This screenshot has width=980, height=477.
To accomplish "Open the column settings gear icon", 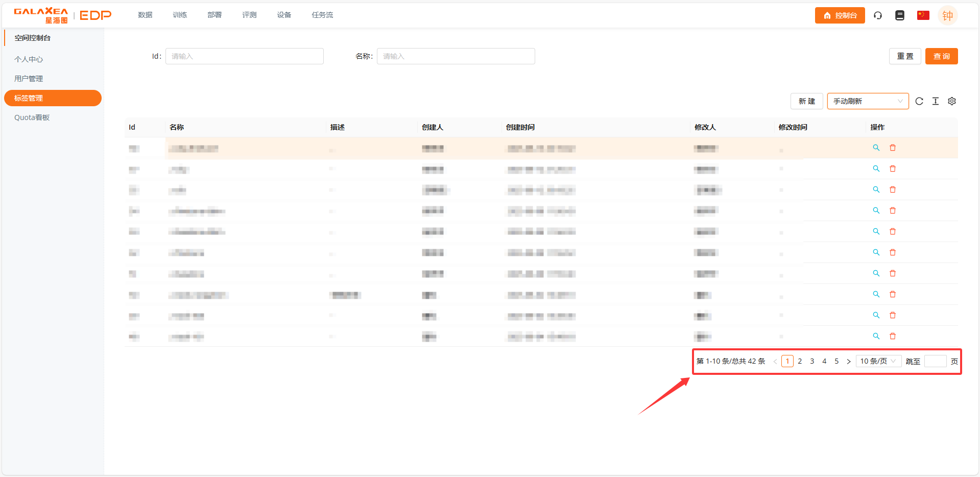I will (x=952, y=101).
